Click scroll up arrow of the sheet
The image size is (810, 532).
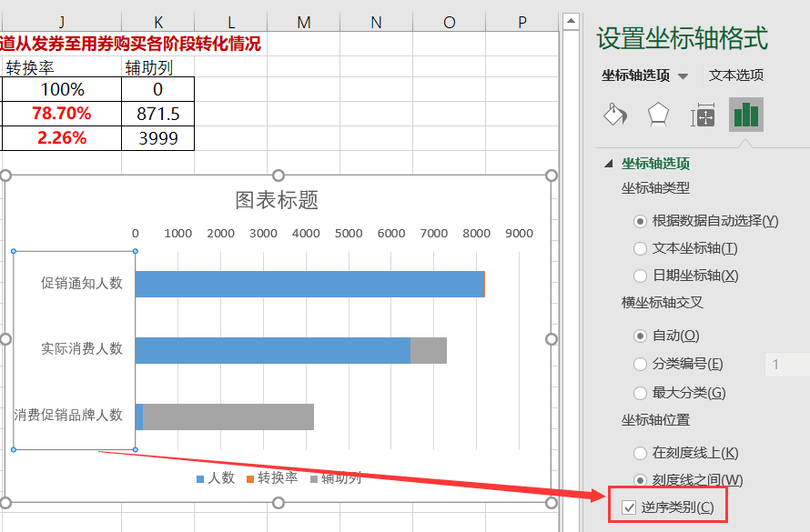[571, 21]
